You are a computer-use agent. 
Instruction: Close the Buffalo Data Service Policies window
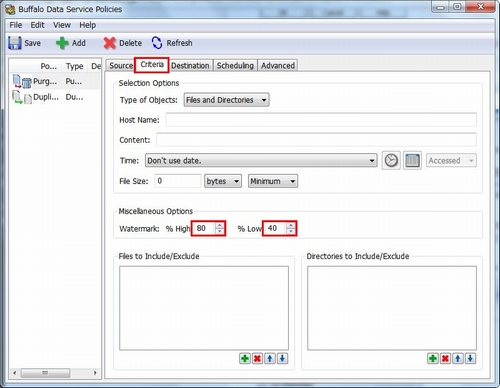pos(480,7)
